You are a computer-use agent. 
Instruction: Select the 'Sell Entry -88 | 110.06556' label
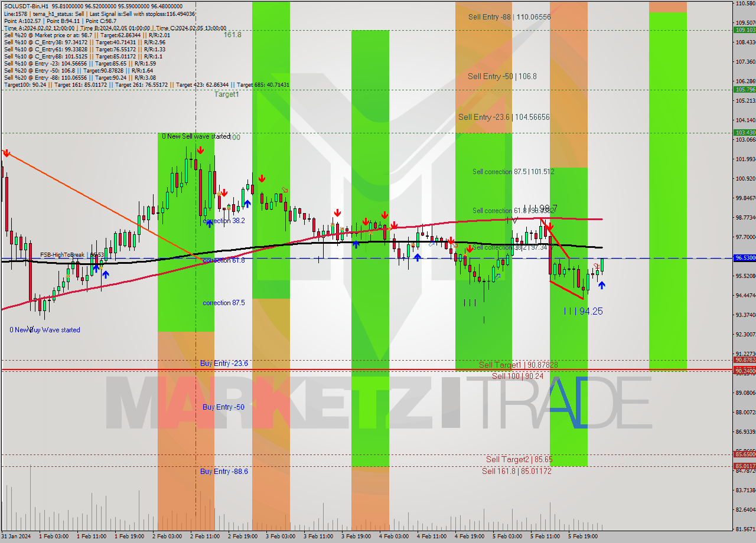point(509,17)
